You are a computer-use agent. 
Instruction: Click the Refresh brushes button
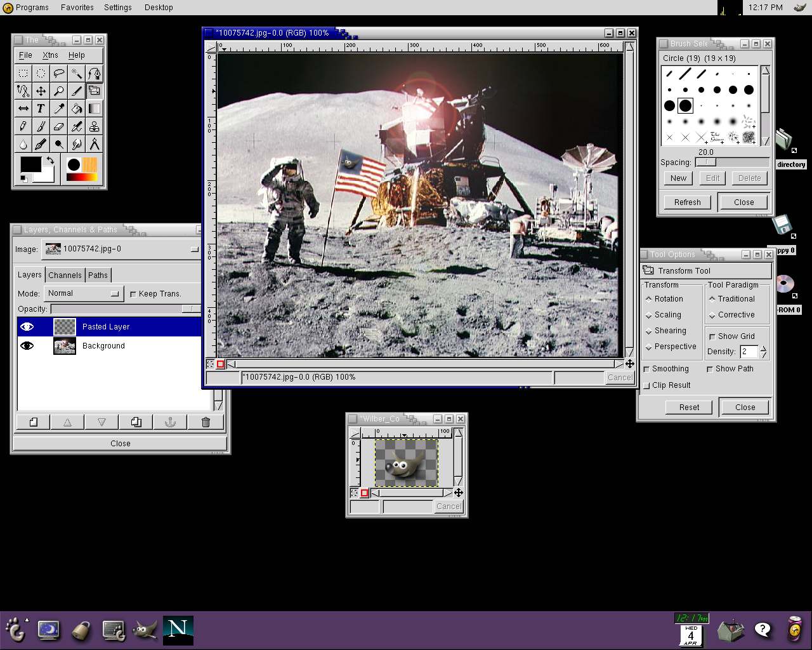pyautogui.click(x=688, y=202)
